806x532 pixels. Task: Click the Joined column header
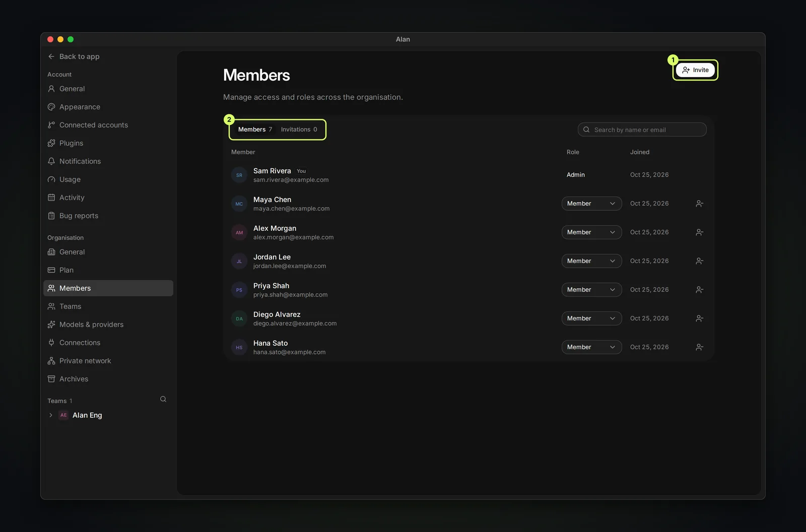(640, 152)
